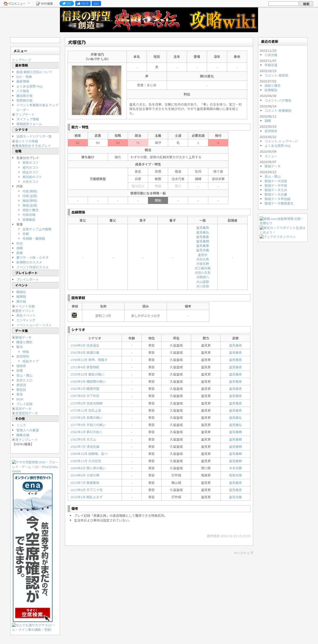Open relative 犬村大角 link
This screenshot has height=644, width=318.
(x=202, y=259)
